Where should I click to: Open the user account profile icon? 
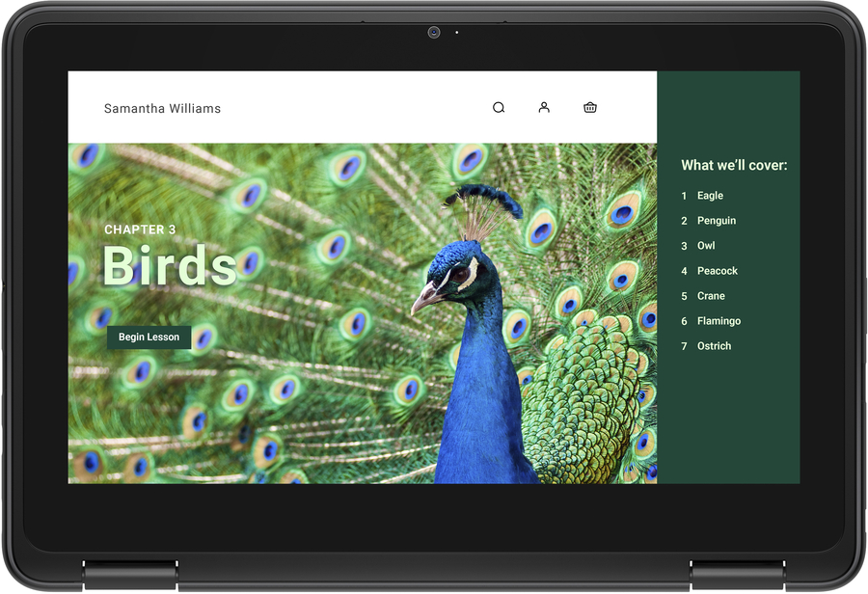544,107
